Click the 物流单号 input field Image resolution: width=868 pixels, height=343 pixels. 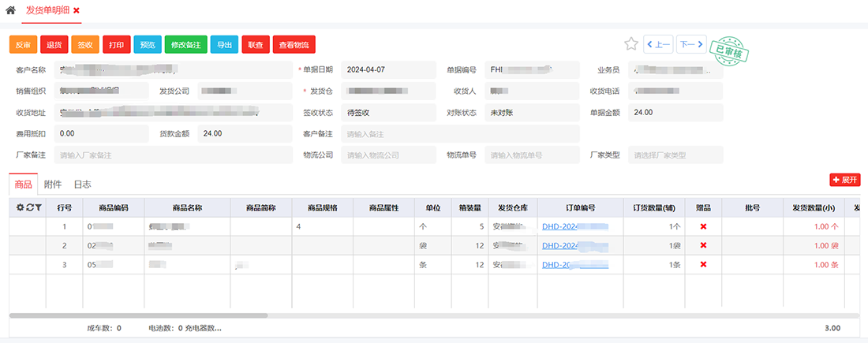532,155
